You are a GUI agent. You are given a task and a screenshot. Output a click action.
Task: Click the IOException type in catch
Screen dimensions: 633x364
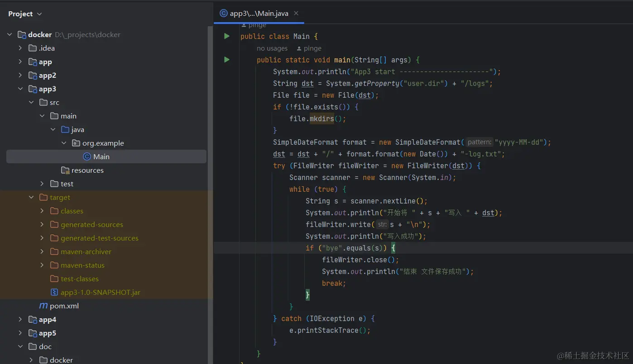point(332,318)
